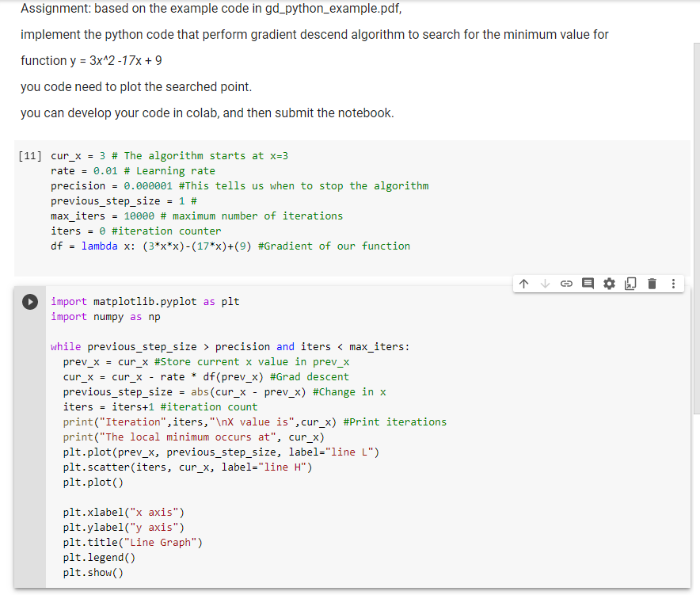Click 'print("Iteration",iters' code line
Image resolution: width=700 pixels, height=595 pixels.
tap(254, 422)
